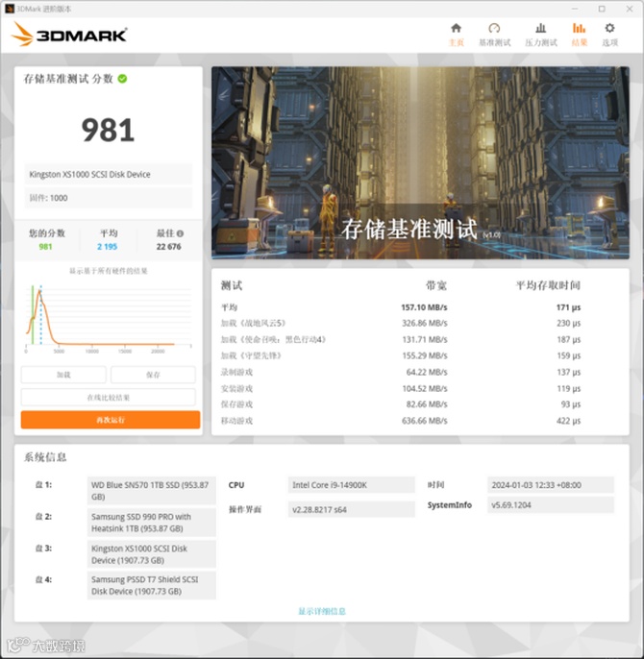Click disk 3 Kingston XS1000 (1907.73 GB) entry
The image size is (644, 659).
point(152,554)
